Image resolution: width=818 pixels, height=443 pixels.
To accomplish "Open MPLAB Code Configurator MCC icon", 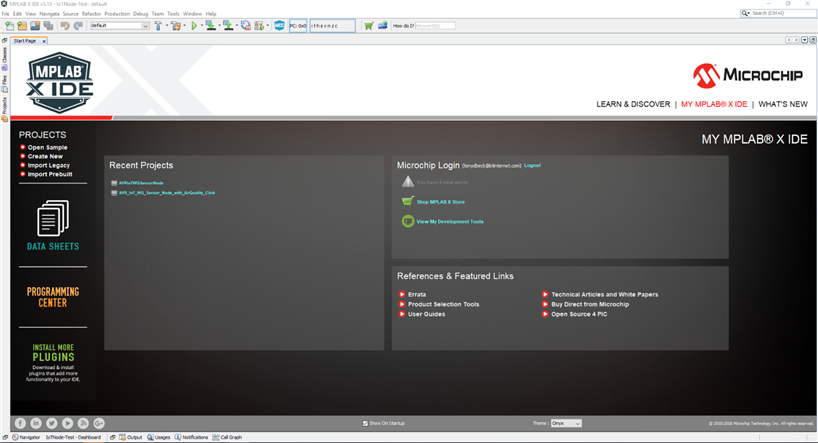I will point(279,26).
